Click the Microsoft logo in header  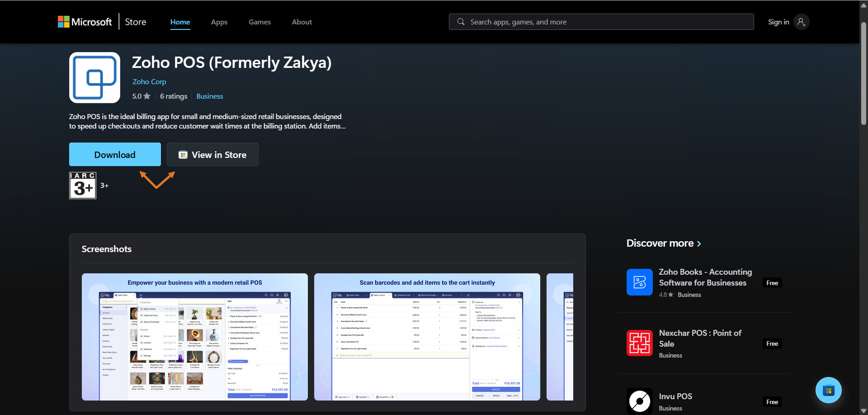point(85,22)
